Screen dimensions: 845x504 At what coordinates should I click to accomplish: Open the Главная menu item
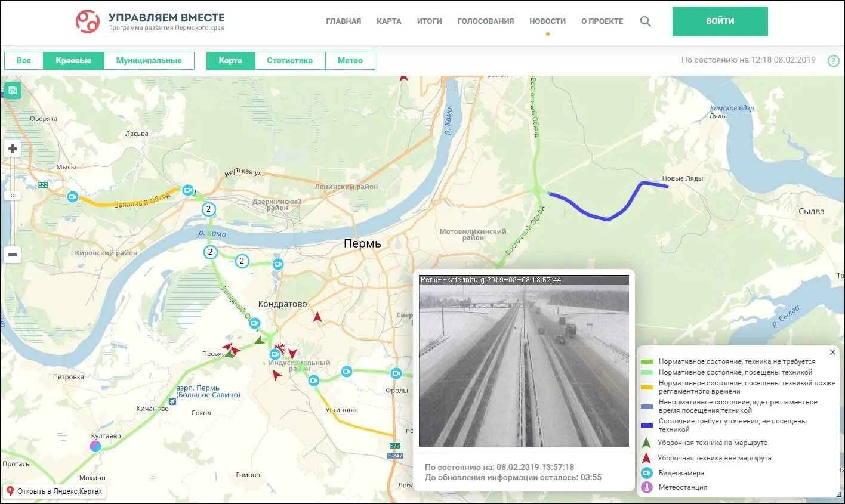[344, 21]
